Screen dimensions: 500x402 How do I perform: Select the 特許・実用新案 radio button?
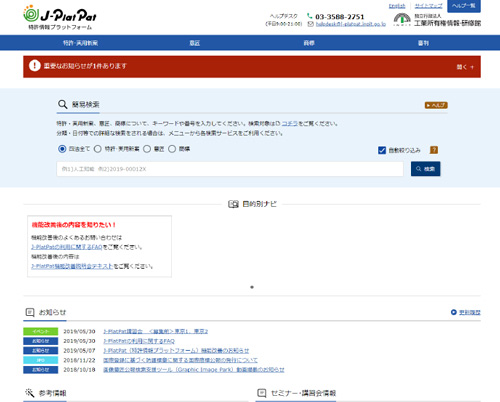pyautogui.click(x=98, y=149)
